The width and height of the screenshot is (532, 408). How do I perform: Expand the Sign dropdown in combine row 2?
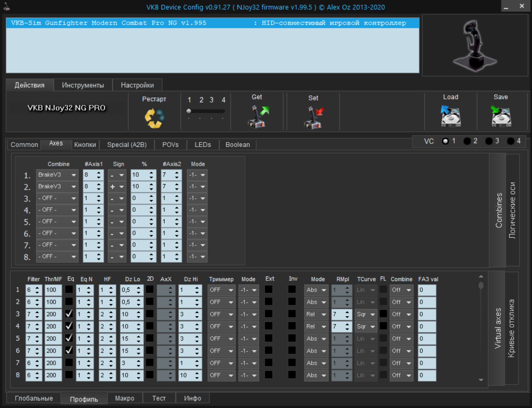(x=117, y=186)
